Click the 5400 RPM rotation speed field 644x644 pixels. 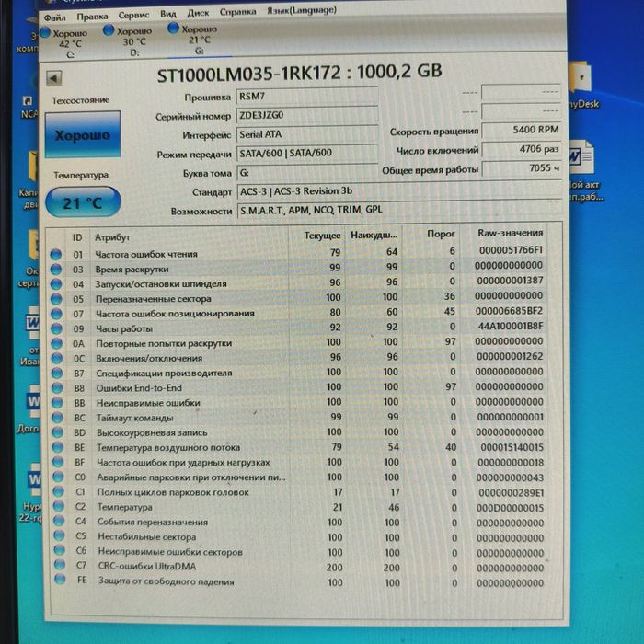522,131
